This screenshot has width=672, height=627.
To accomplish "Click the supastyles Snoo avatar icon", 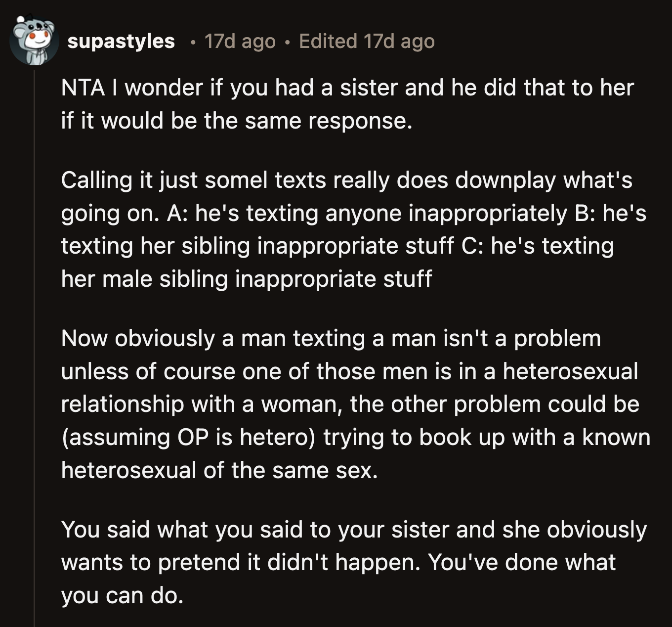I will [x=34, y=41].
